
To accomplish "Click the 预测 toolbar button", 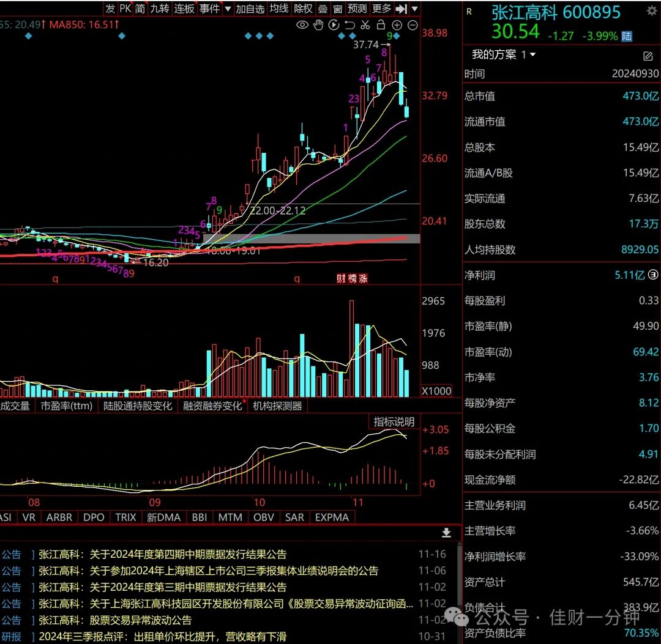I will coord(357,9).
